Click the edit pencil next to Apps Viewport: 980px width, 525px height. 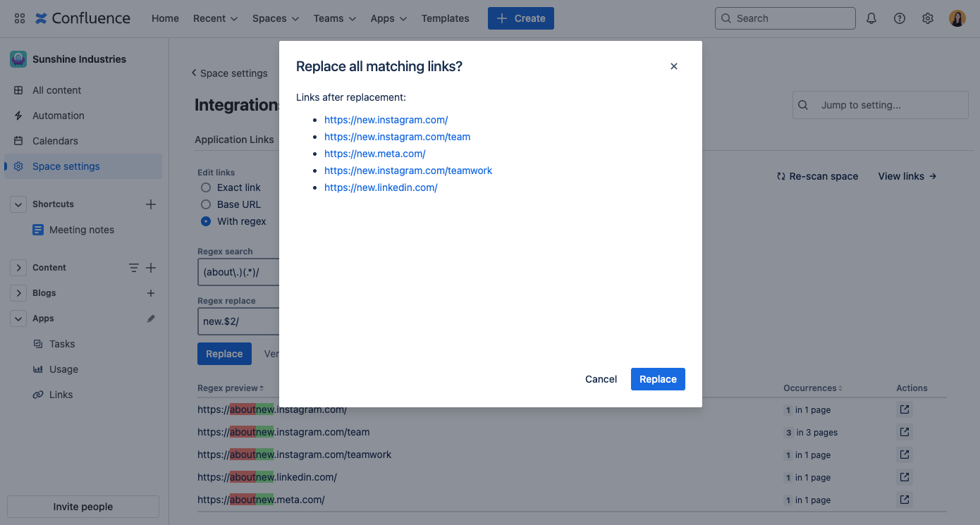[150, 318]
